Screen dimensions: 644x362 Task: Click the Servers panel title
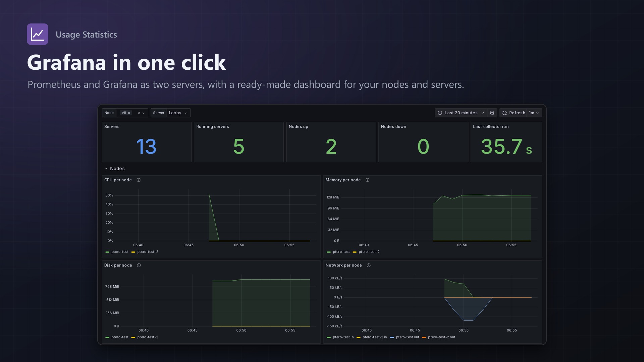tap(112, 127)
